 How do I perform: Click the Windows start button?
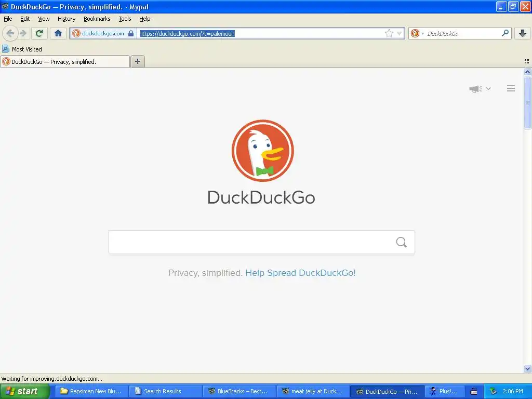click(24, 391)
